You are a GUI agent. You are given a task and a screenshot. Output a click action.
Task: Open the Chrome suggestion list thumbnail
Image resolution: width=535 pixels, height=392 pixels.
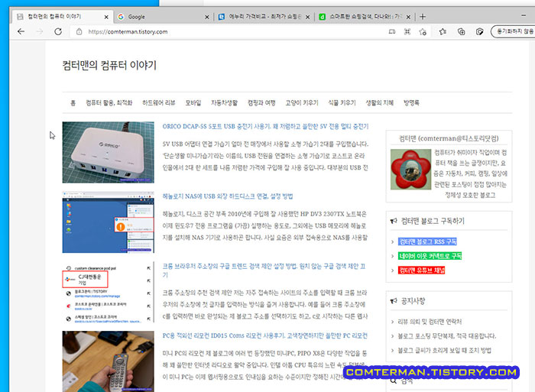click(109, 292)
